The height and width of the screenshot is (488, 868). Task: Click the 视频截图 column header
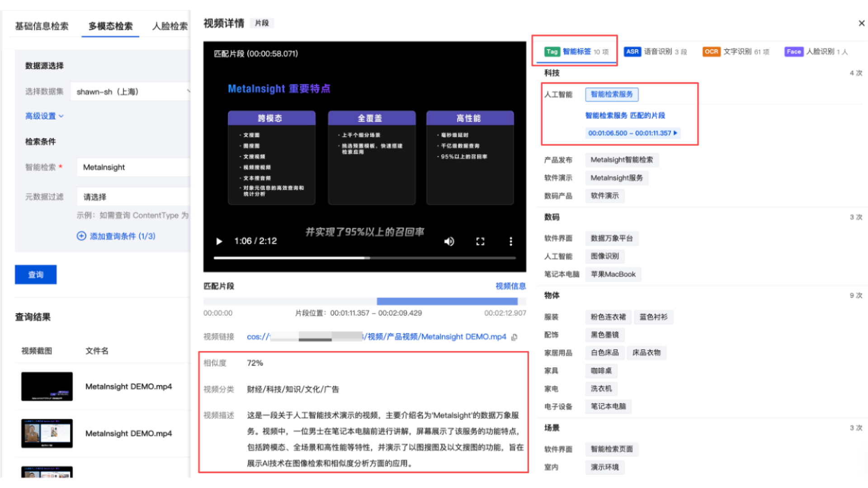click(x=37, y=351)
